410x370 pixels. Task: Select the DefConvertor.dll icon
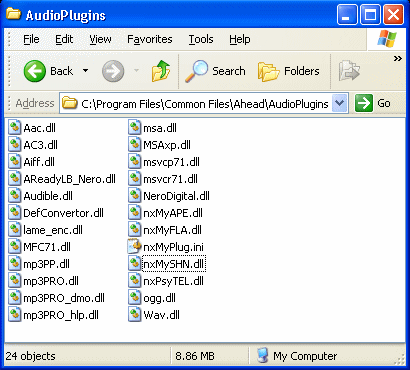pyautogui.click(x=15, y=213)
